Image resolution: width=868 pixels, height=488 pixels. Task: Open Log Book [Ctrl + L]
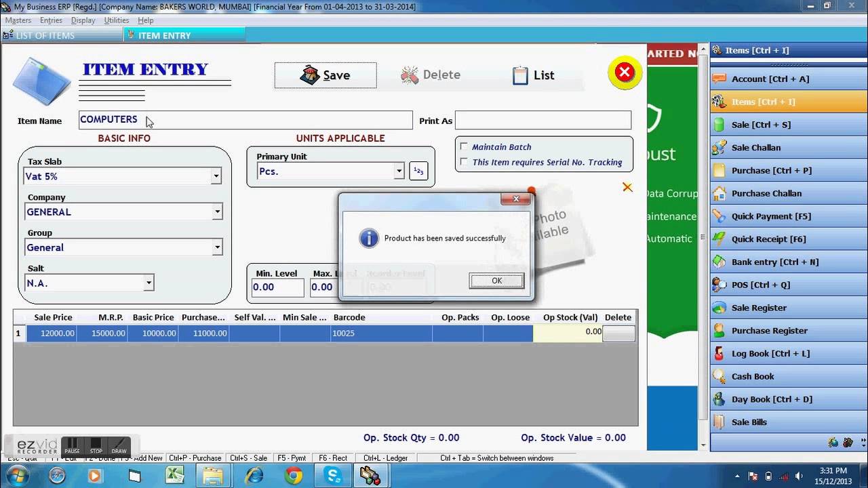(x=789, y=354)
